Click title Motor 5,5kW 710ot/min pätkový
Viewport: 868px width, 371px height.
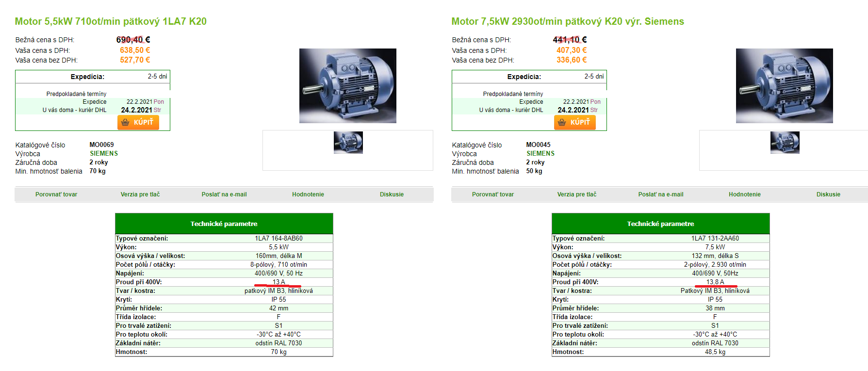(111, 21)
